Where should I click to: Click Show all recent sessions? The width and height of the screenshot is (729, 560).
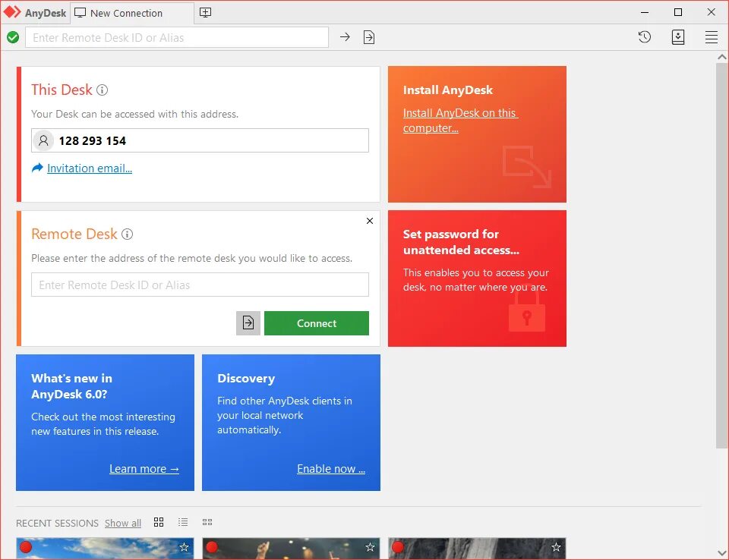123,524
